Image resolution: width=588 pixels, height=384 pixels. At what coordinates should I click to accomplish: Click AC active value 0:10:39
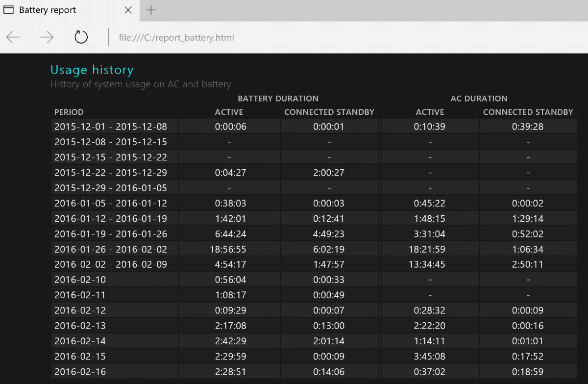click(430, 127)
